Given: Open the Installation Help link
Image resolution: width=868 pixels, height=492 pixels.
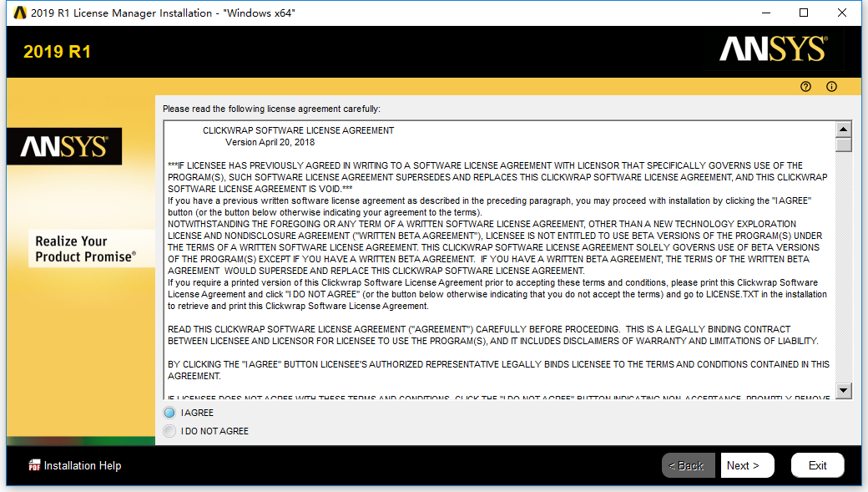Looking at the screenshot, I should (83, 465).
